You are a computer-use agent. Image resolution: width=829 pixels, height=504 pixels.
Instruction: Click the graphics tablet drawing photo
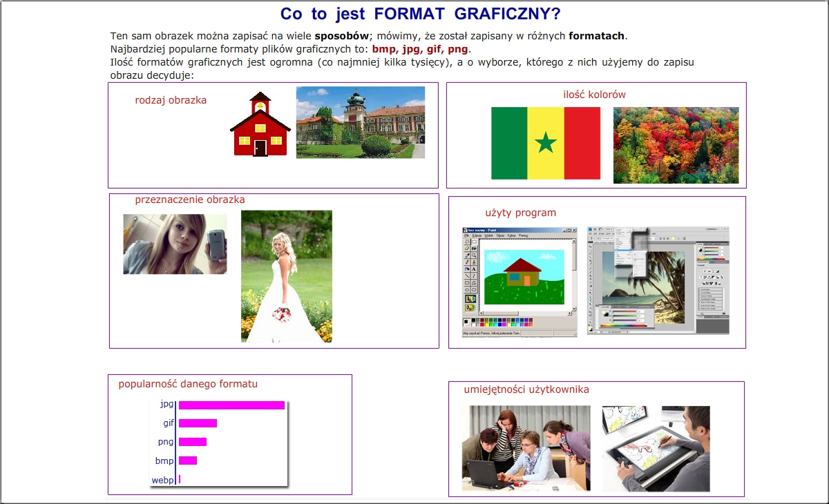(x=656, y=448)
